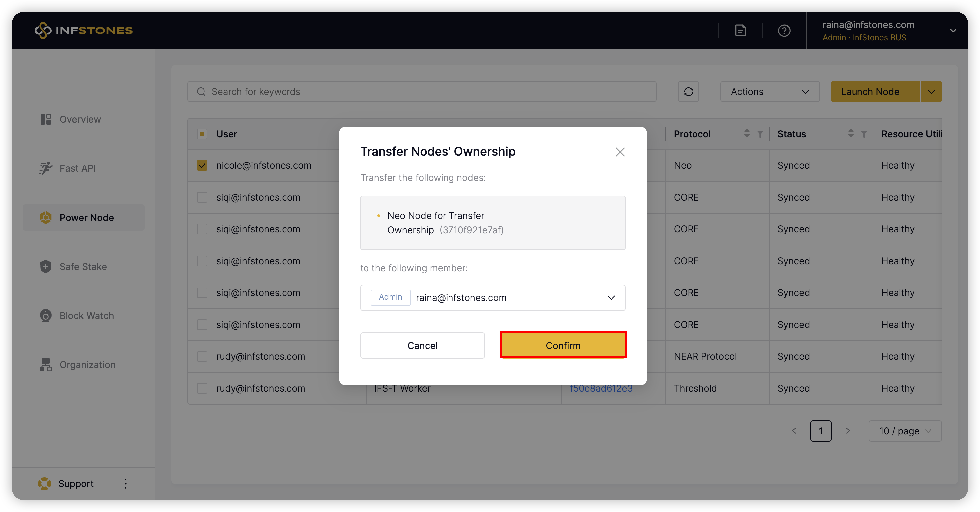980x512 pixels.
Task: Open Safe Stake in sidebar
Action: pyautogui.click(x=83, y=267)
